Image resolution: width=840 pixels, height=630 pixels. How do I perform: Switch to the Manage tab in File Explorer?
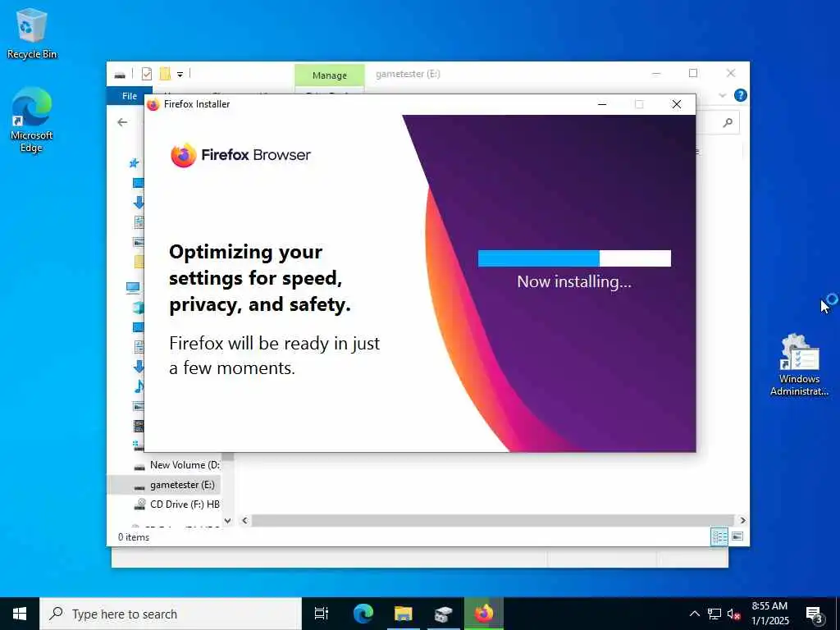click(330, 75)
